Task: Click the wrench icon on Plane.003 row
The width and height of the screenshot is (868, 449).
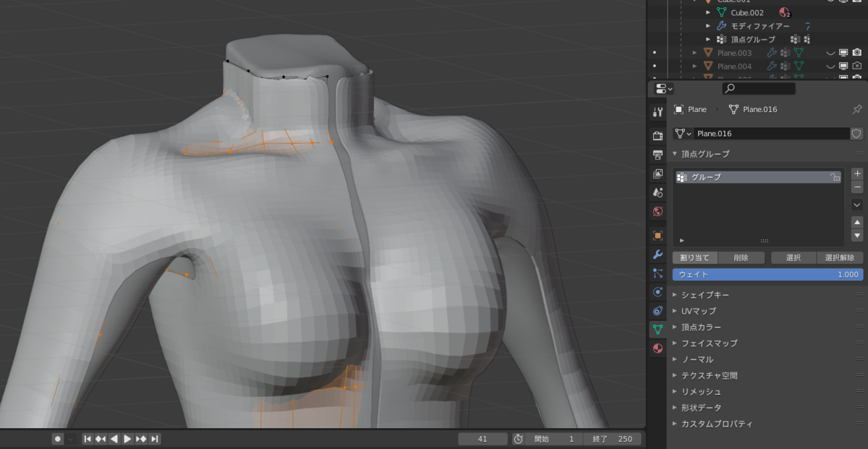Action: (772, 53)
